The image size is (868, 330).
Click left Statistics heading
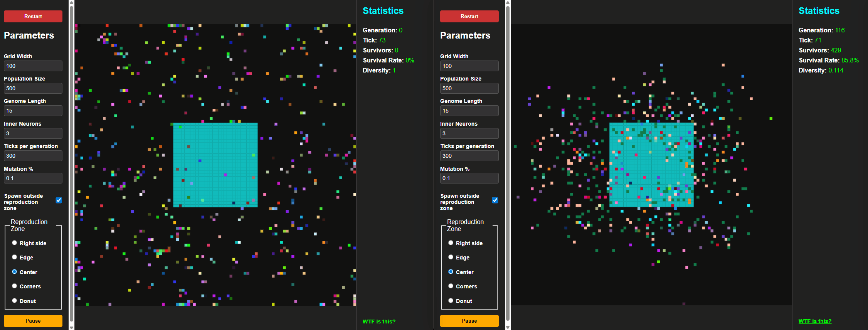pyautogui.click(x=383, y=11)
